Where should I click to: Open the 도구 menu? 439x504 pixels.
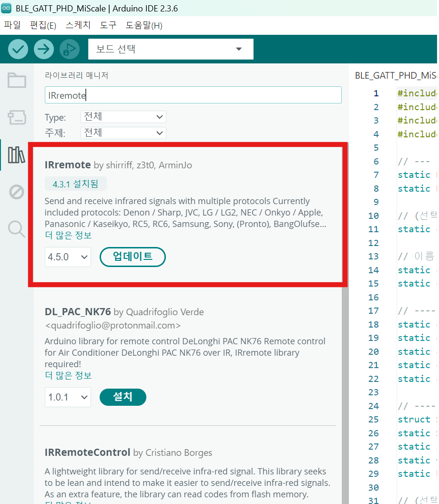pos(108,25)
